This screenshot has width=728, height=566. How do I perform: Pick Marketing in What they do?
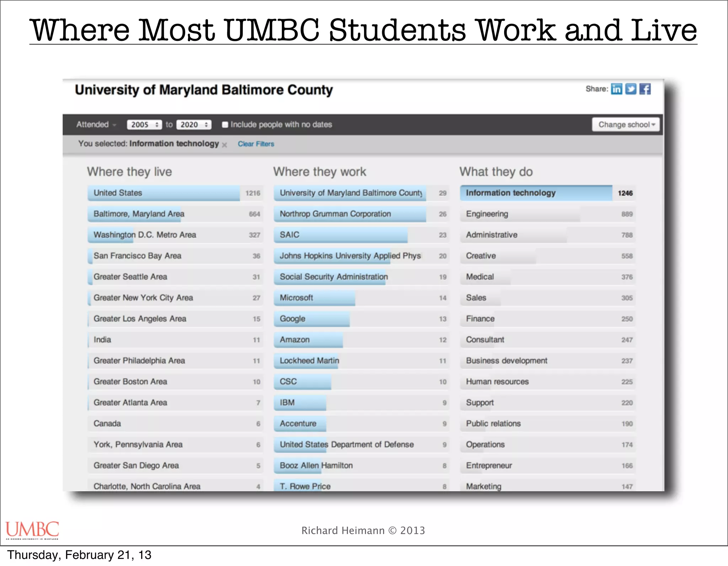point(548,485)
